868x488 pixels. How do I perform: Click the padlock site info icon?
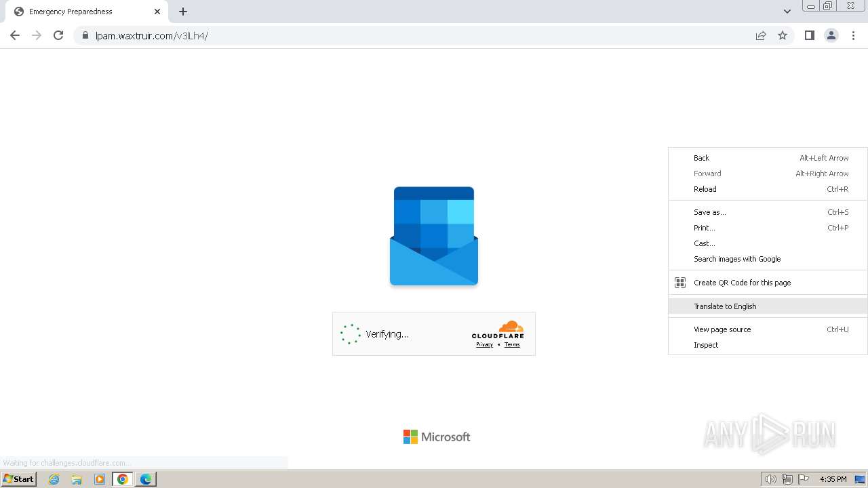(85, 36)
